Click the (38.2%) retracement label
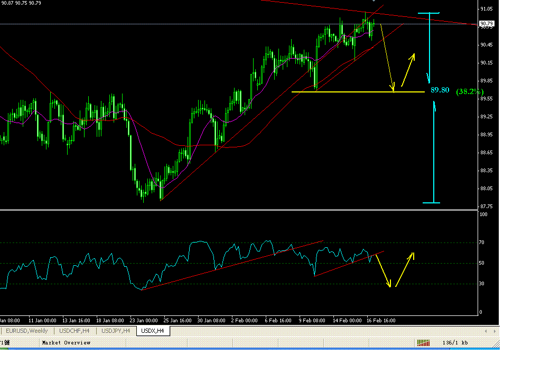This screenshot has width=541, height=392. tap(470, 91)
